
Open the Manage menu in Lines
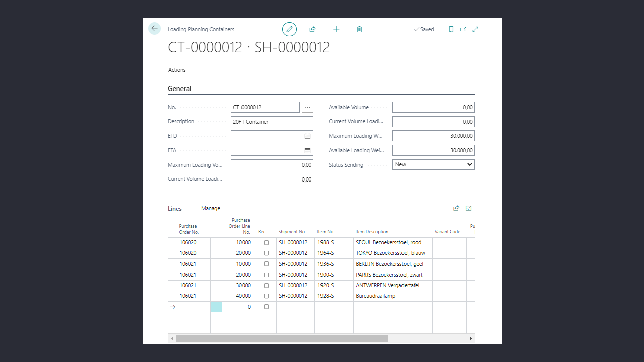(x=211, y=208)
